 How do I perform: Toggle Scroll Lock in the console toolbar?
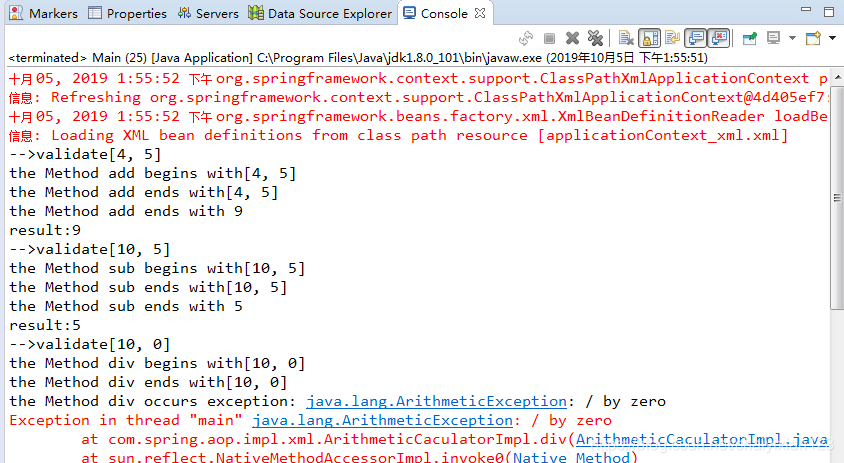[x=650, y=38]
